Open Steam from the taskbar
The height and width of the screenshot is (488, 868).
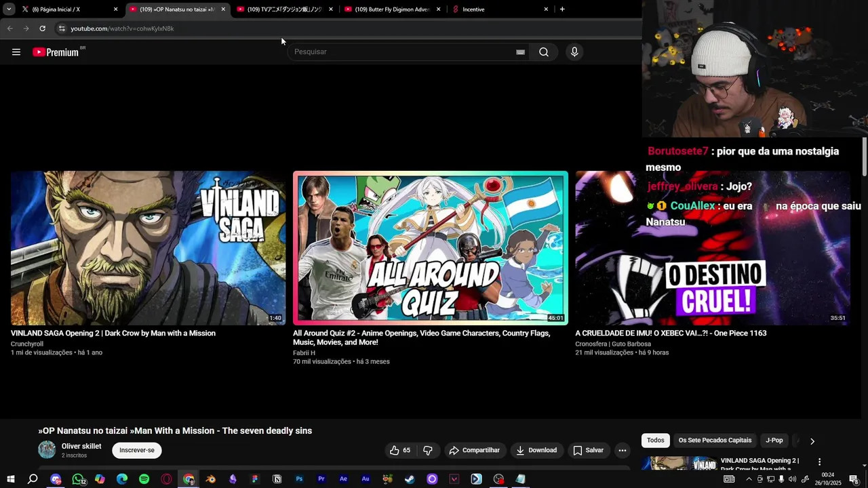[410, 479]
